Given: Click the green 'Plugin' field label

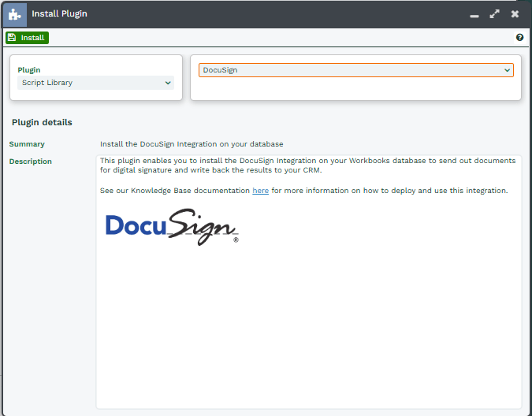Looking at the screenshot, I should coord(29,70).
